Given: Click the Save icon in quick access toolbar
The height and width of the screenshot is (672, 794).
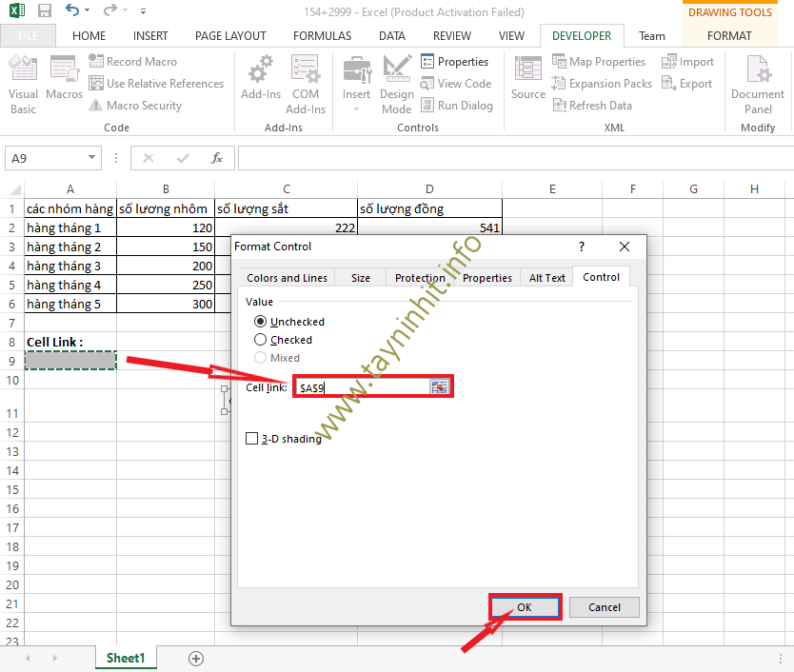Looking at the screenshot, I should point(45,11).
